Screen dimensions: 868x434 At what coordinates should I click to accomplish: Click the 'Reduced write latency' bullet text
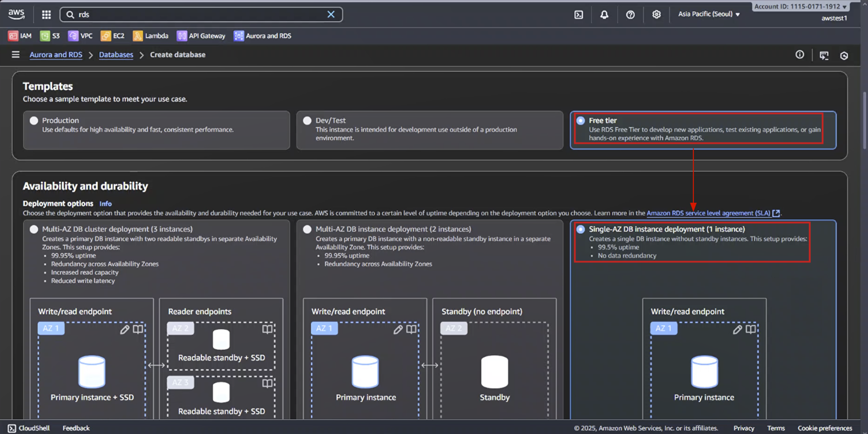83,281
